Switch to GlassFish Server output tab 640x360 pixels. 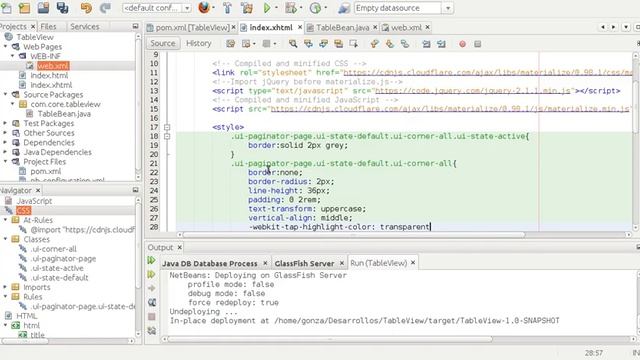tap(304, 264)
